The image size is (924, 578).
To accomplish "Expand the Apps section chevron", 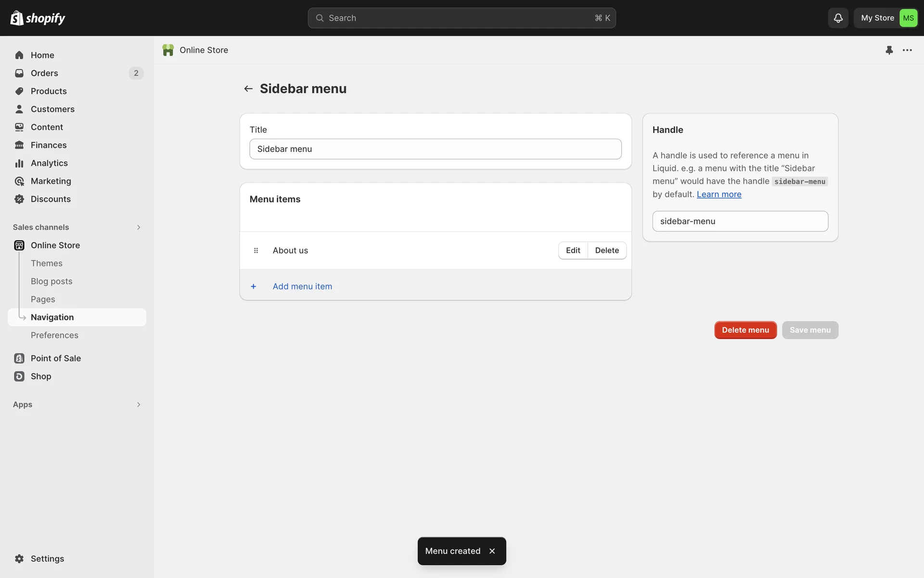I will click(x=138, y=405).
